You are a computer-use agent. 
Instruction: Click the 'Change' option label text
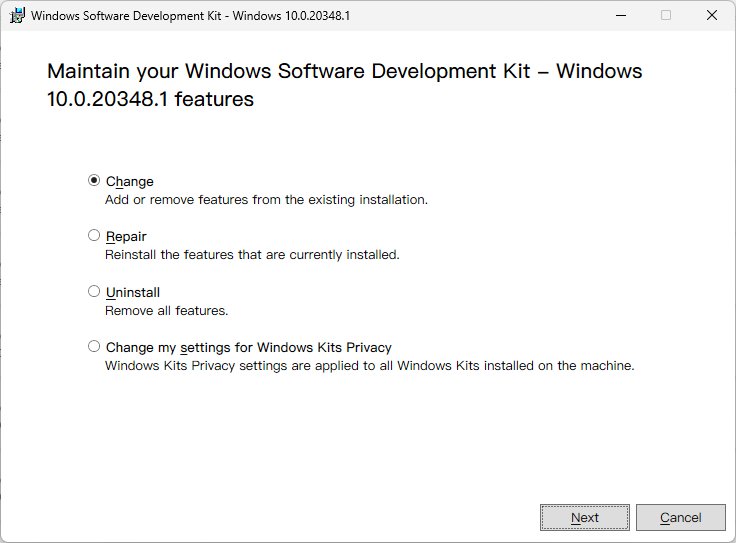click(x=130, y=182)
